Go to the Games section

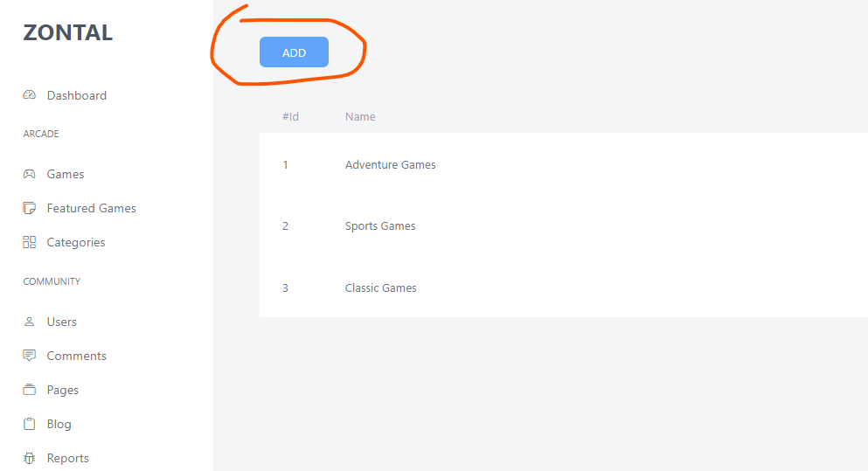pyautogui.click(x=66, y=174)
